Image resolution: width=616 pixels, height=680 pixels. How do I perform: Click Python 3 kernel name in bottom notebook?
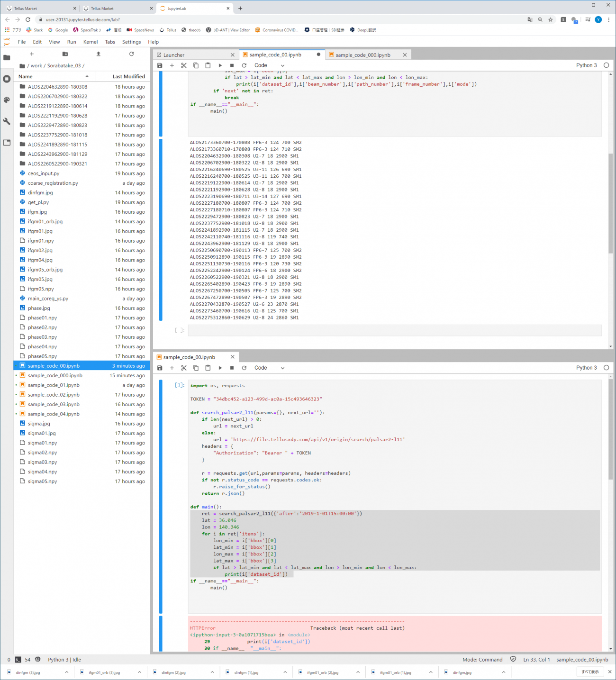click(x=587, y=368)
